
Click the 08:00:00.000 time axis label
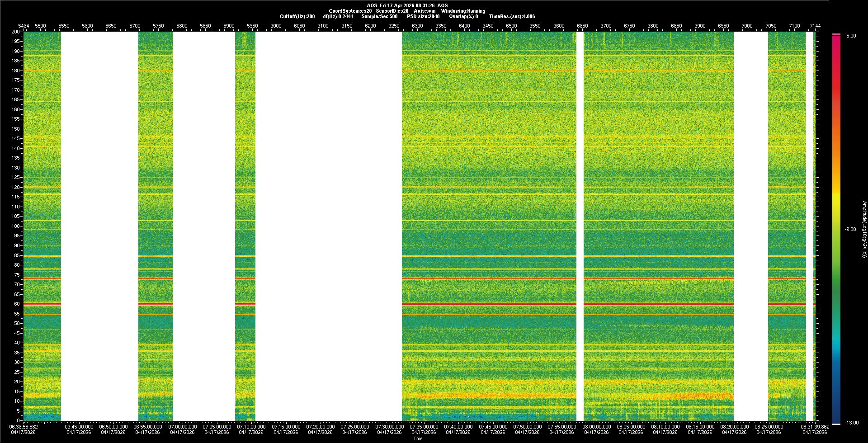click(596, 427)
